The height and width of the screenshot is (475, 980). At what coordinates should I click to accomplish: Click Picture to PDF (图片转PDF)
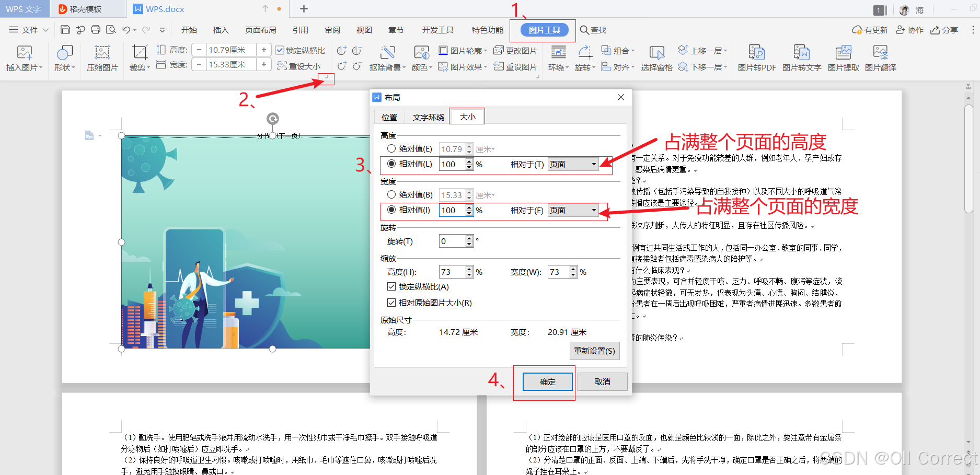pos(756,57)
